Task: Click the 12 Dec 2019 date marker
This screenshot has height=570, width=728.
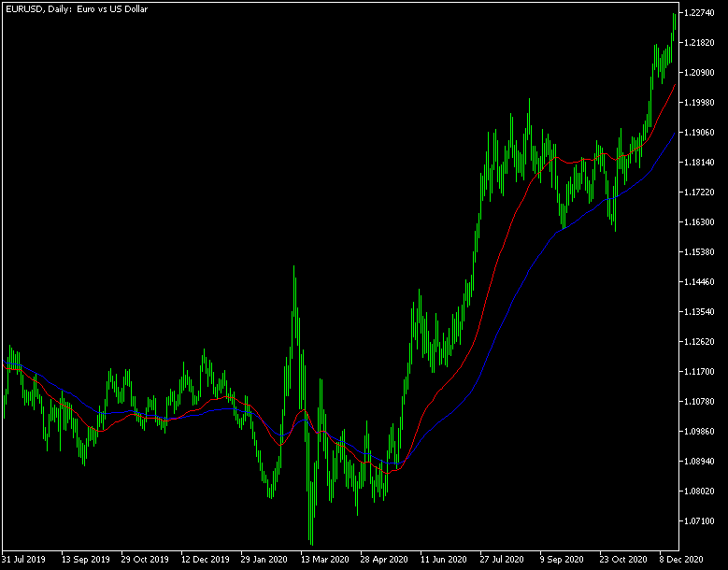Action: click(x=205, y=561)
